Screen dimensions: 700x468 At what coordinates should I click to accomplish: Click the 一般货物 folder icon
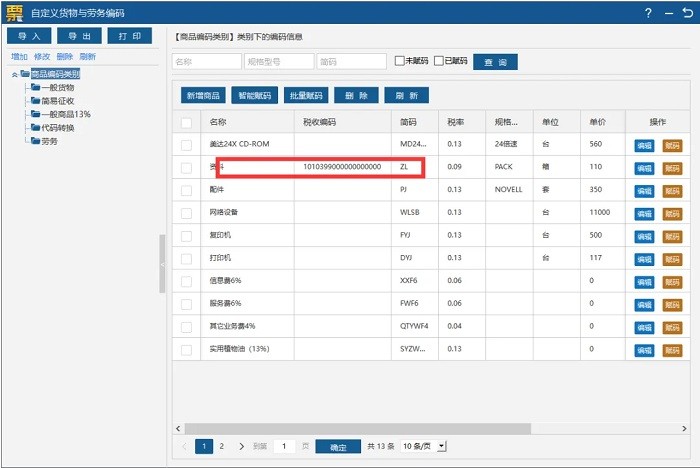click(35, 88)
